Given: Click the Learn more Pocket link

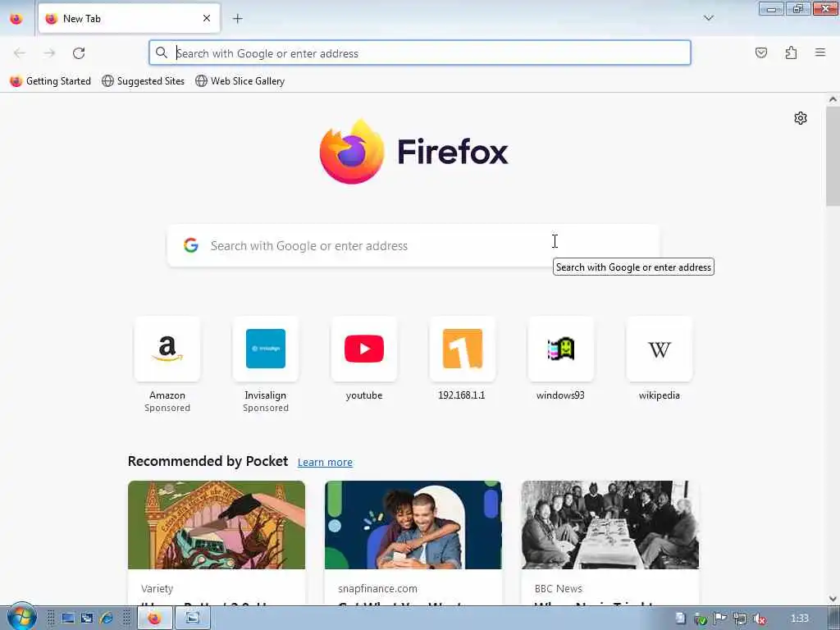Looking at the screenshot, I should [325, 463].
